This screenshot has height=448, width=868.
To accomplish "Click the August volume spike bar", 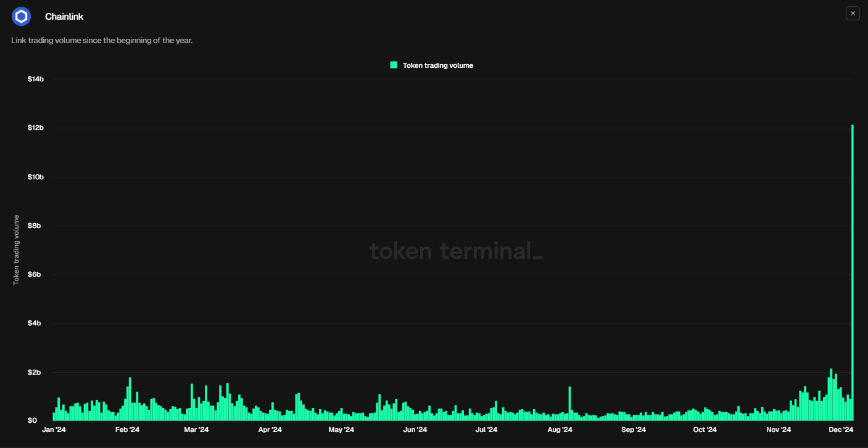I will pyautogui.click(x=569, y=404).
